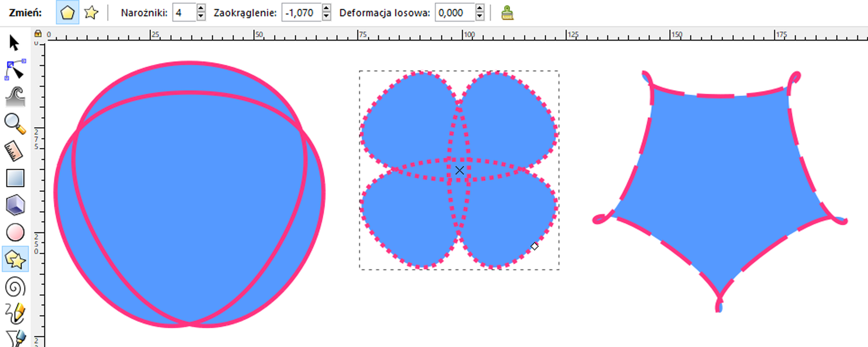
Task: Switch shape mode to star
Action: coord(91,12)
